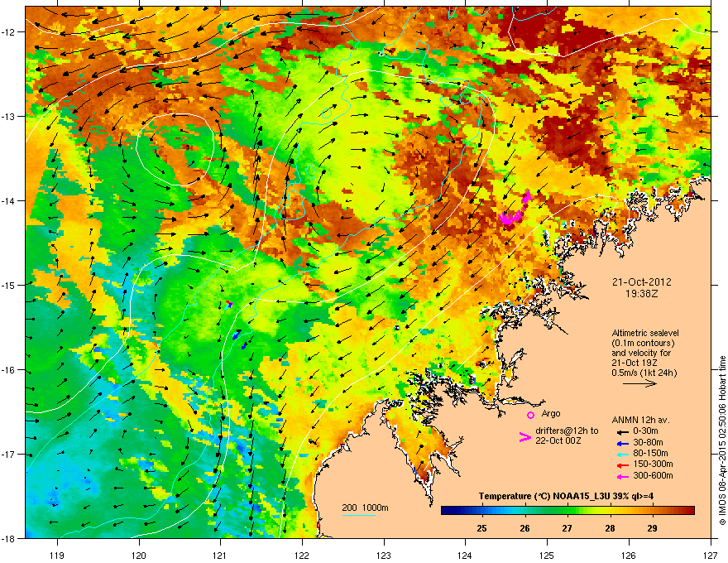
Task: Click the 125 longitude axis label
Action: tap(547, 555)
